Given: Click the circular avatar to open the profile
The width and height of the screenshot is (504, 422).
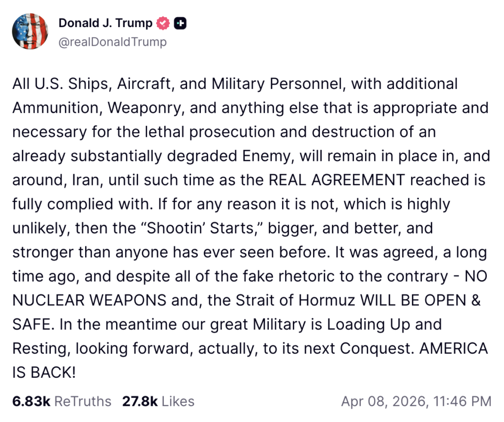Looking at the screenshot, I should pos(30,31).
